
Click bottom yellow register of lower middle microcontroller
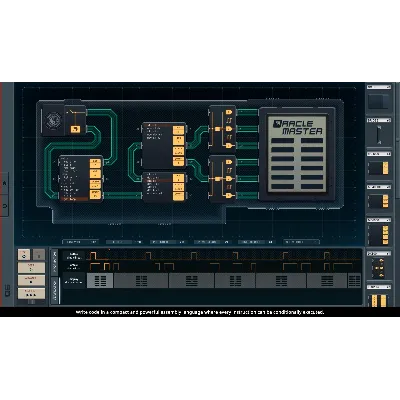178,196
